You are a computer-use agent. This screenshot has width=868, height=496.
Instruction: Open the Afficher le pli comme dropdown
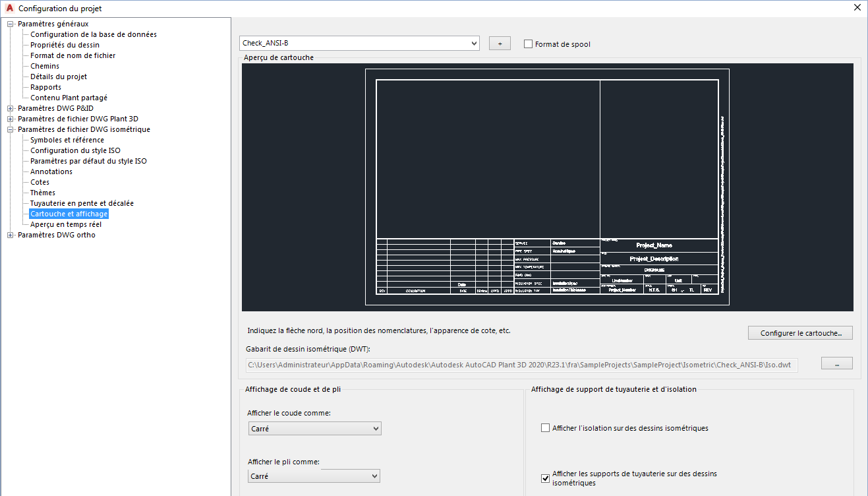click(x=314, y=476)
